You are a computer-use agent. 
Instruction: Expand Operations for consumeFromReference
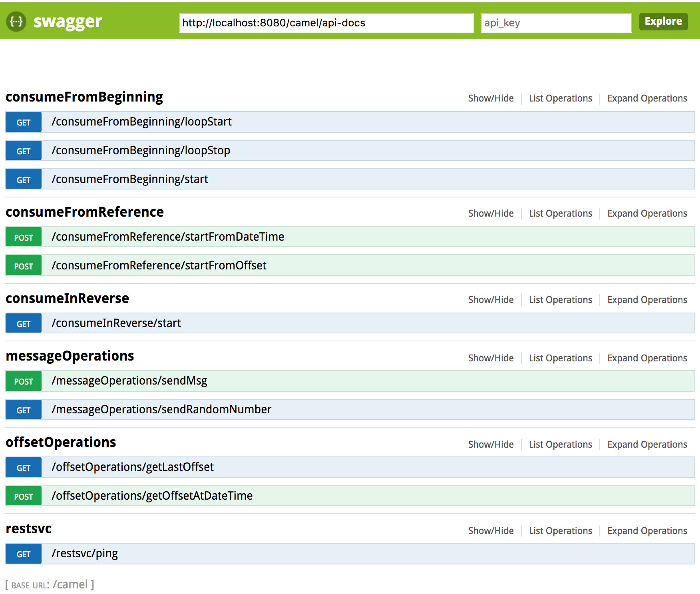tap(647, 213)
